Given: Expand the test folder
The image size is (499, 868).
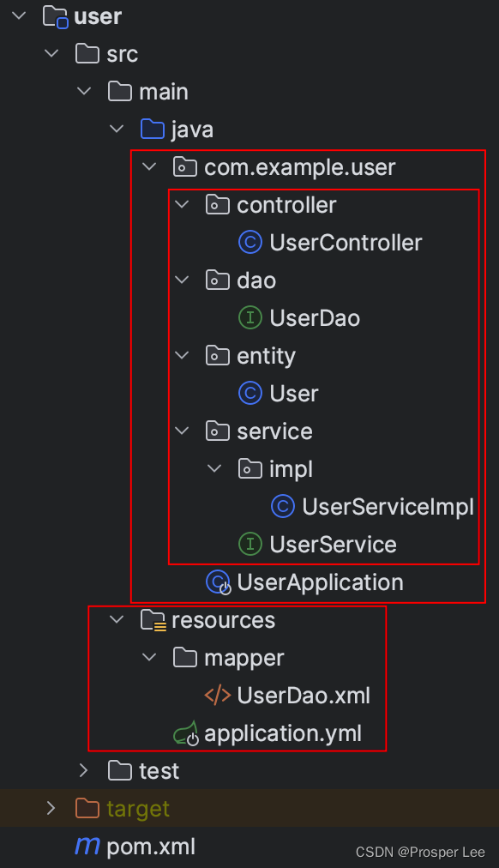Looking at the screenshot, I should (x=84, y=770).
